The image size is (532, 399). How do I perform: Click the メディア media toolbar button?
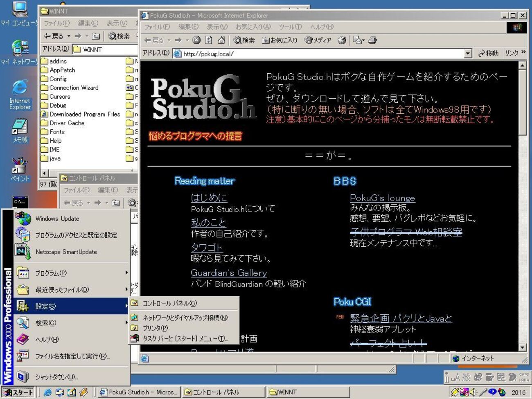[x=318, y=40]
